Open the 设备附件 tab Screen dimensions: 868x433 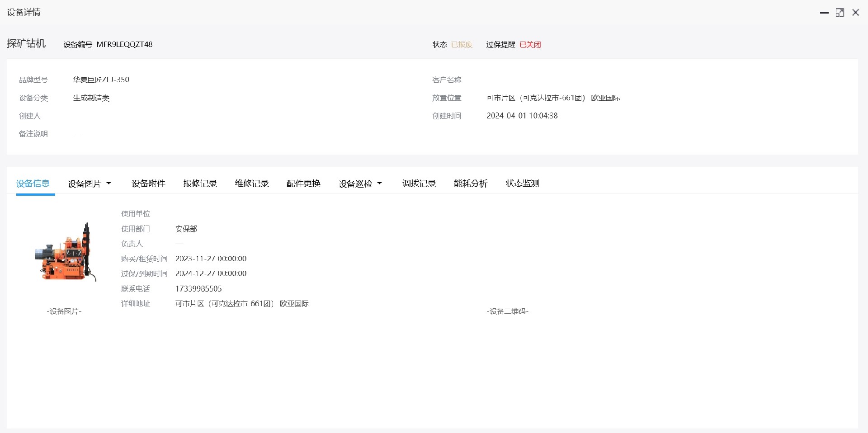pos(148,184)
